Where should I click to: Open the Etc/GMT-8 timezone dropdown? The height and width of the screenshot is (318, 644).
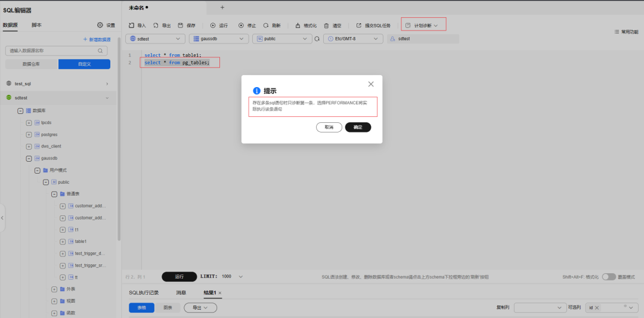click(353, 39)
